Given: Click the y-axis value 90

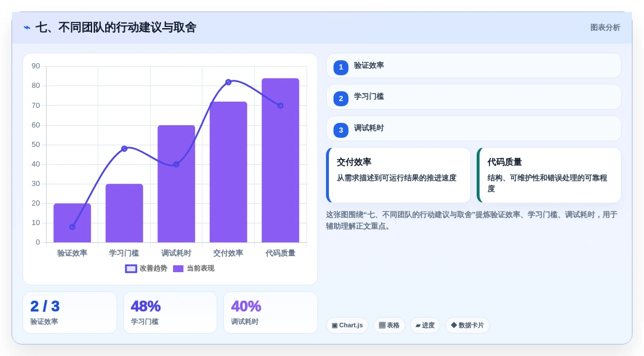Looking at the screenshot, I should [x=36, y=66].
